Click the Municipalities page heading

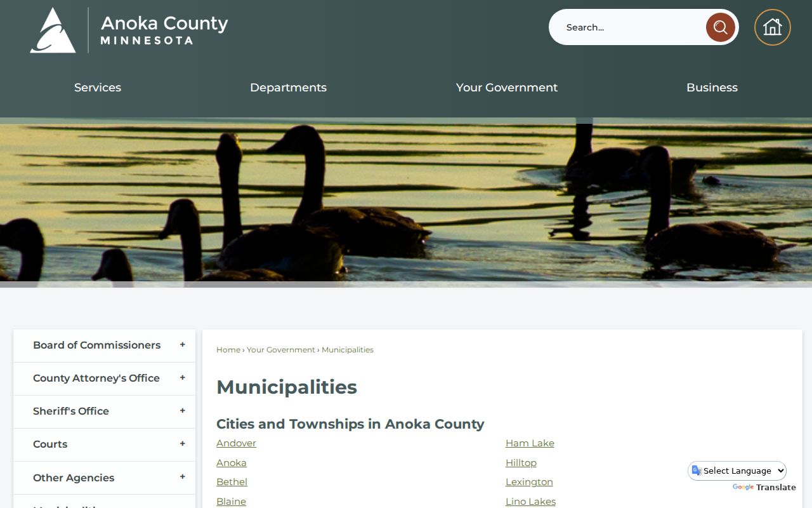pyautogui.click(x=287, y=387)
